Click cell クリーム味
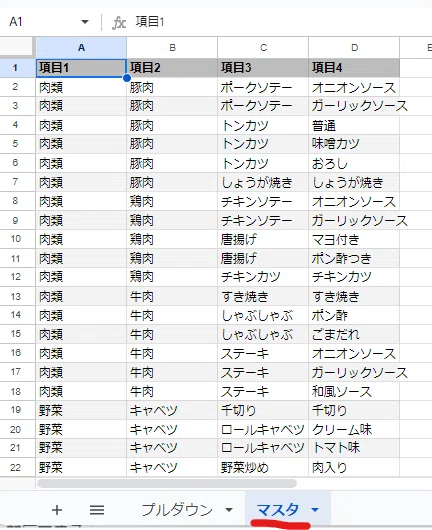The width and height of the screenshot is (432, 530). pos(354,430)
